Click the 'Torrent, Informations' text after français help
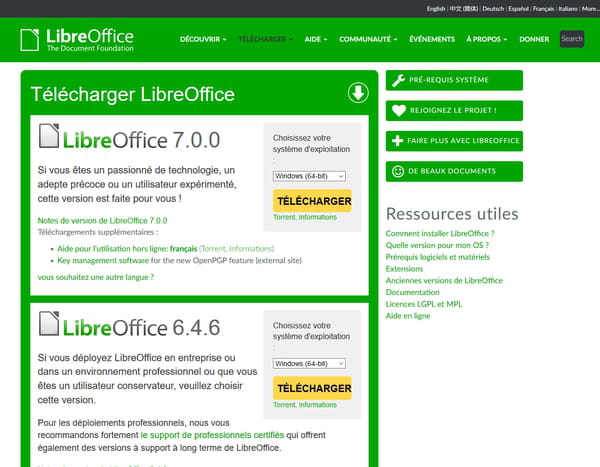The height and width of the screenshot is (467, 600). [x=236, y=249]
